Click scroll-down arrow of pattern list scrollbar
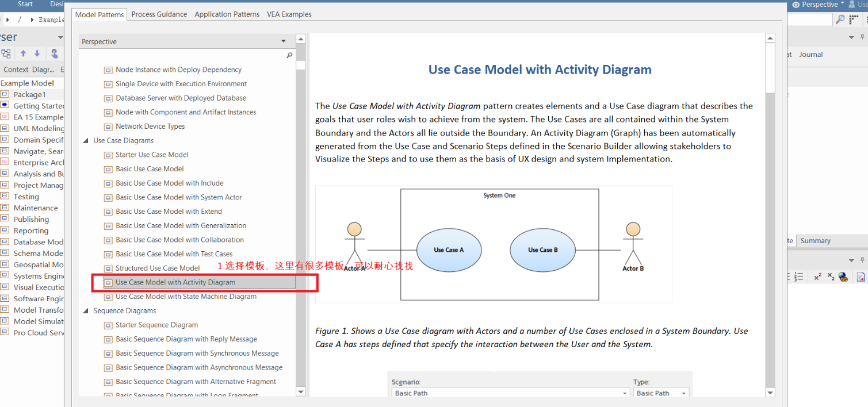868x407 pixels. [x=301, y=391]
